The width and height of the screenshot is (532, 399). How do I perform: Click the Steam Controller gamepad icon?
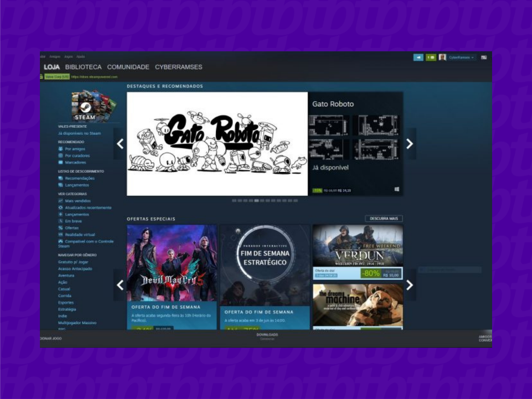click(x=61, y=241)
